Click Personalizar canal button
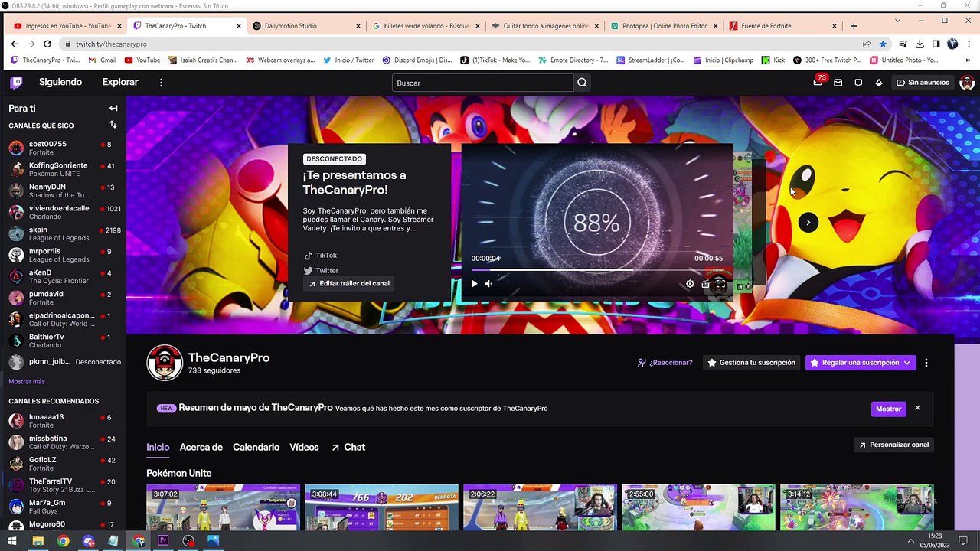 coord(893,445)
